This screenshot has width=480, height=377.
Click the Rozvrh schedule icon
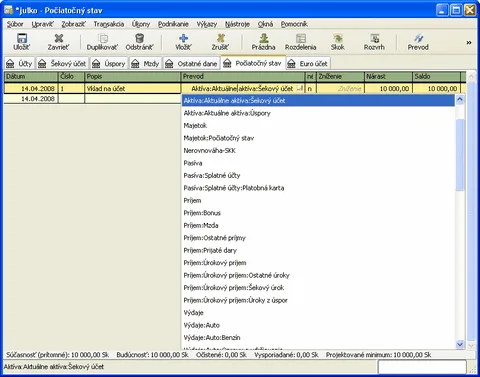(x=374, y=38)
